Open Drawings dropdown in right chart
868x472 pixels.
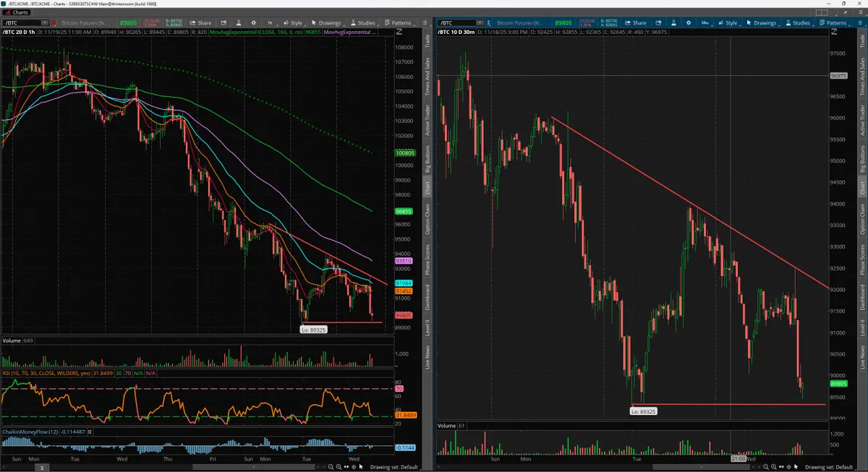762,23
